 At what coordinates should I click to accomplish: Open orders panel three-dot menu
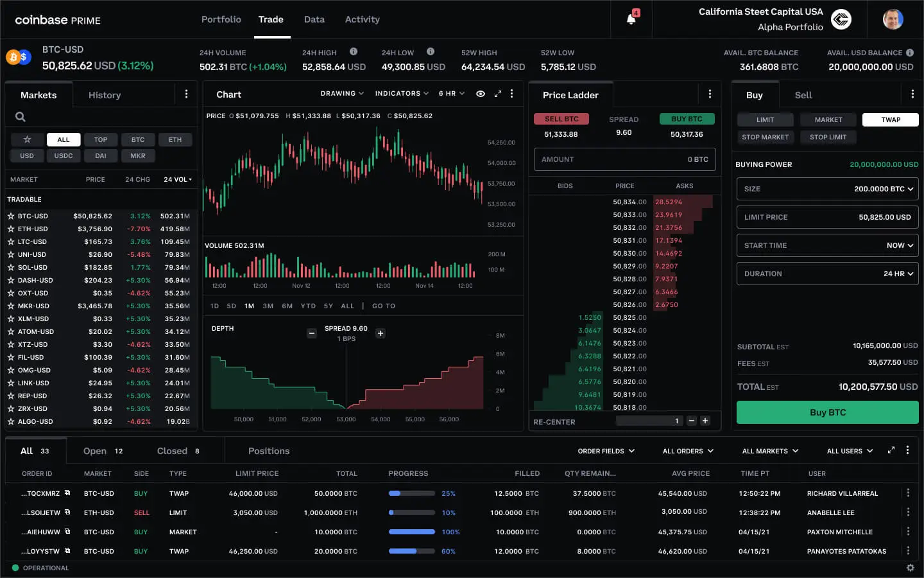[x=907, y=450]
